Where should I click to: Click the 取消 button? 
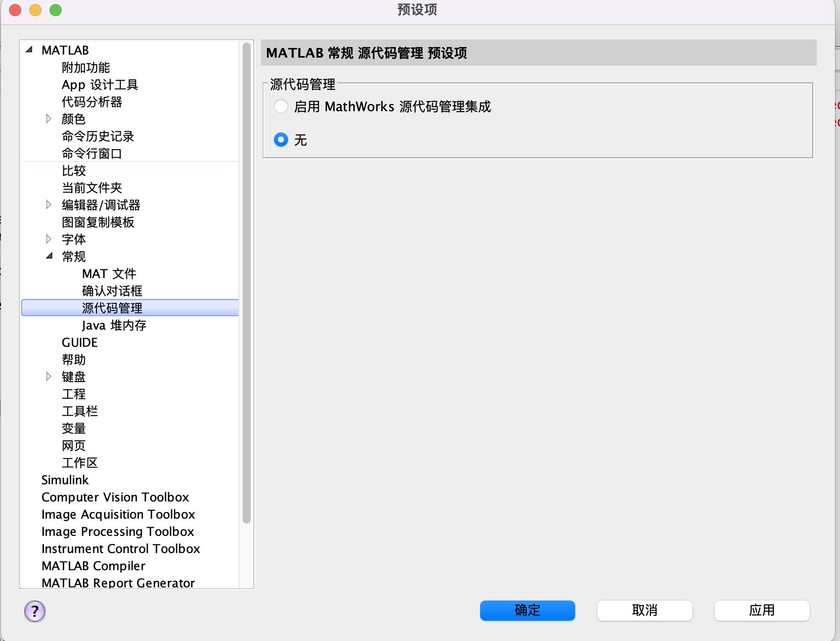[x=644, y=611]
